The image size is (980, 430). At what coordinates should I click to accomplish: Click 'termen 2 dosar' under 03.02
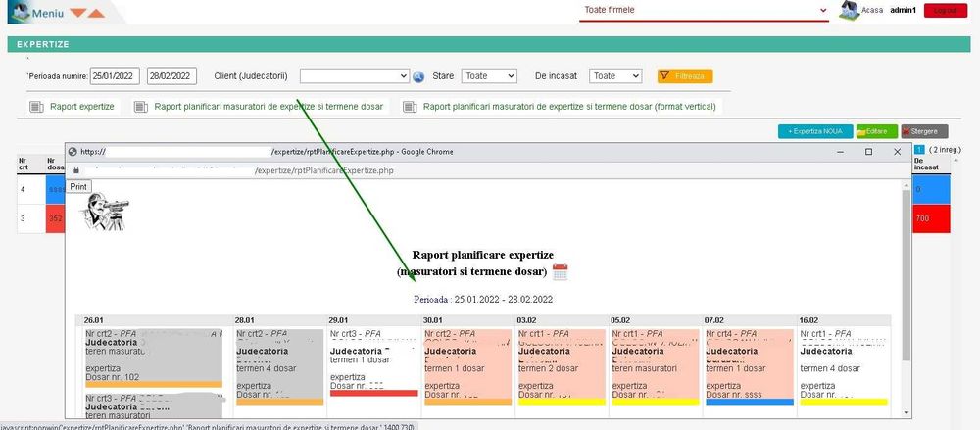coord(548,368)
